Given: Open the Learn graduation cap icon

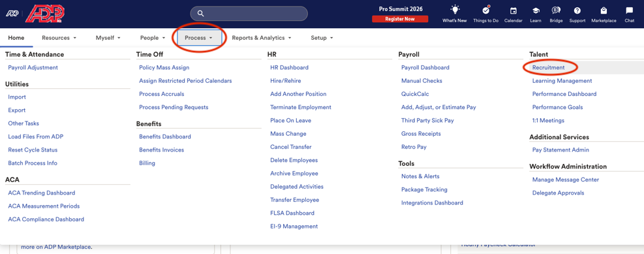Looking at the screenshot, I should pos(536,10).
